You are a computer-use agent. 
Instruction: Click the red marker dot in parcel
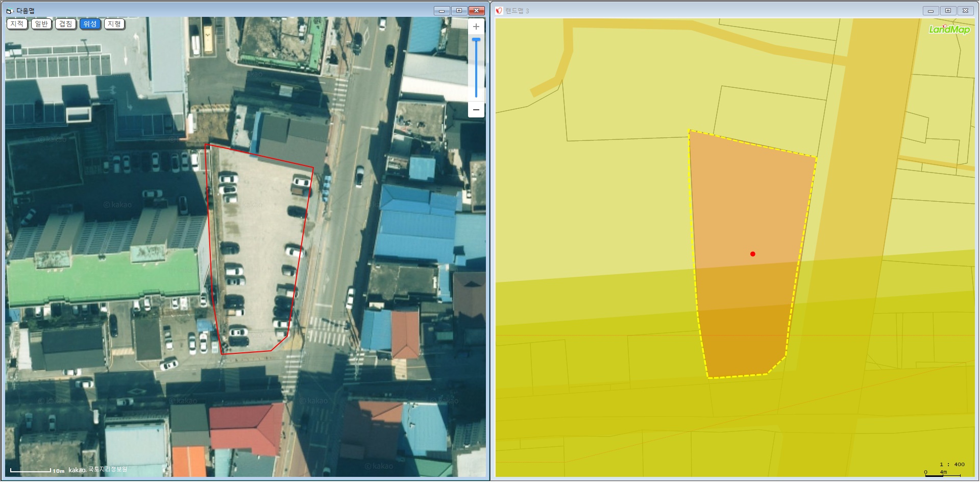(x=752, y=254)
